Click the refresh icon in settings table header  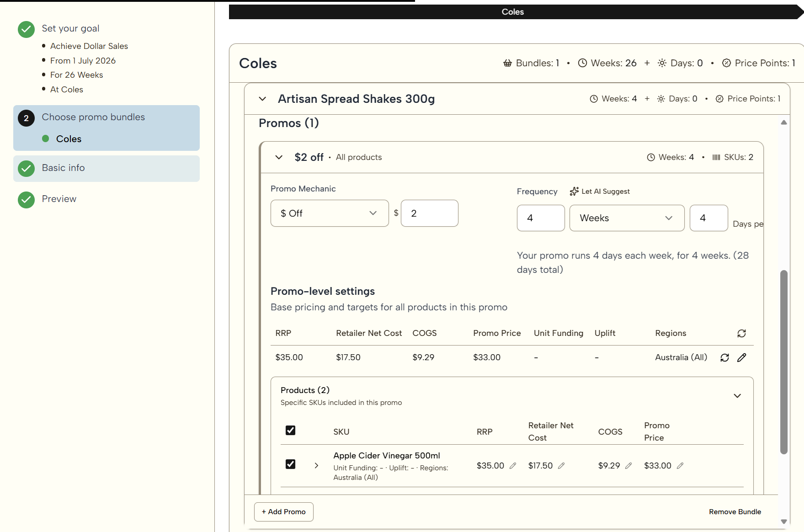pos(741,334)
